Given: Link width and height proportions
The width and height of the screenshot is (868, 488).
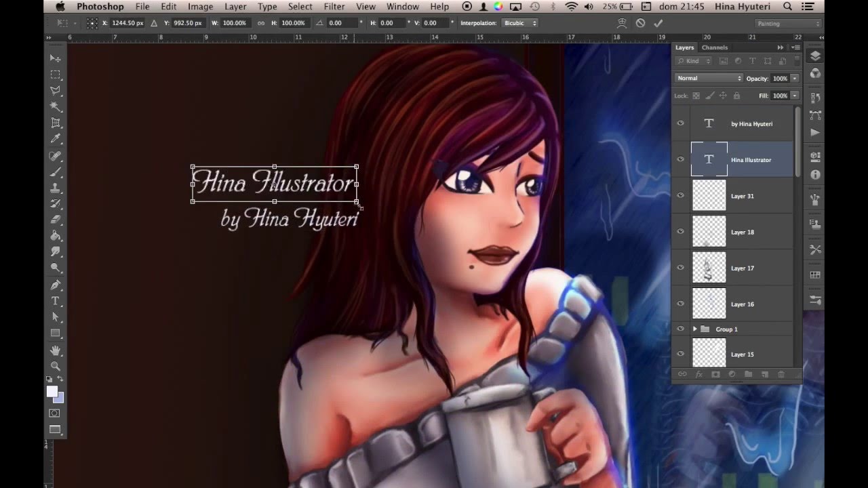Looking at the screenshot, I should [261, 23].
